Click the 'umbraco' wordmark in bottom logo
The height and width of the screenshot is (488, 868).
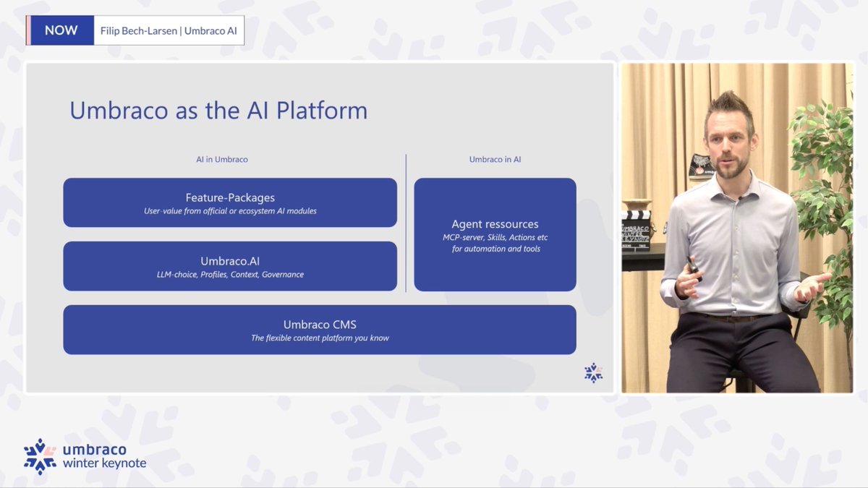(x=95, y=450)
